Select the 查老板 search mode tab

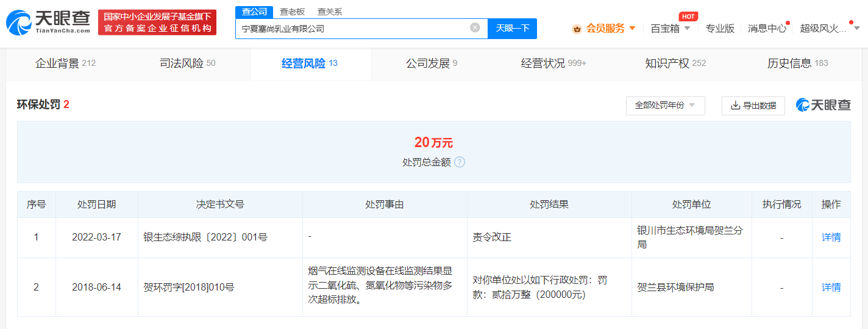point(292,12)
